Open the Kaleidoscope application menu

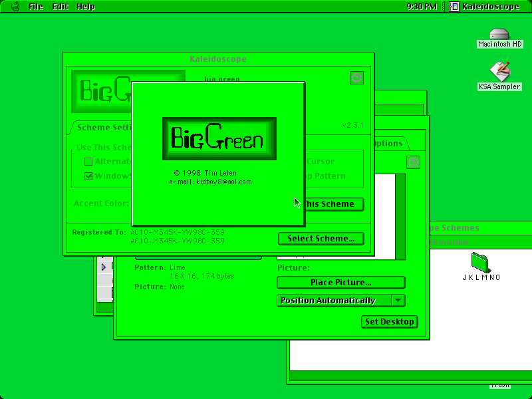[484, 7]
